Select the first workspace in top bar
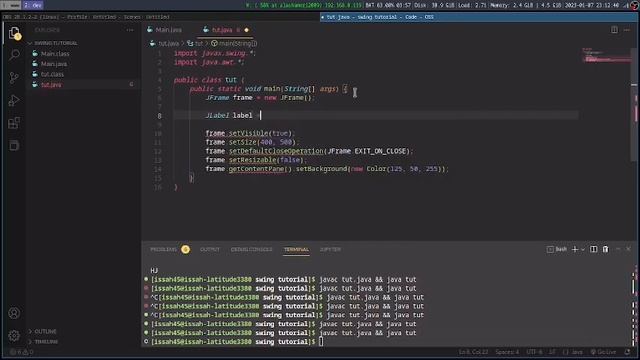The height and width of the screenshot is (360, 640). pyautogui.click(x=11, y=5)
